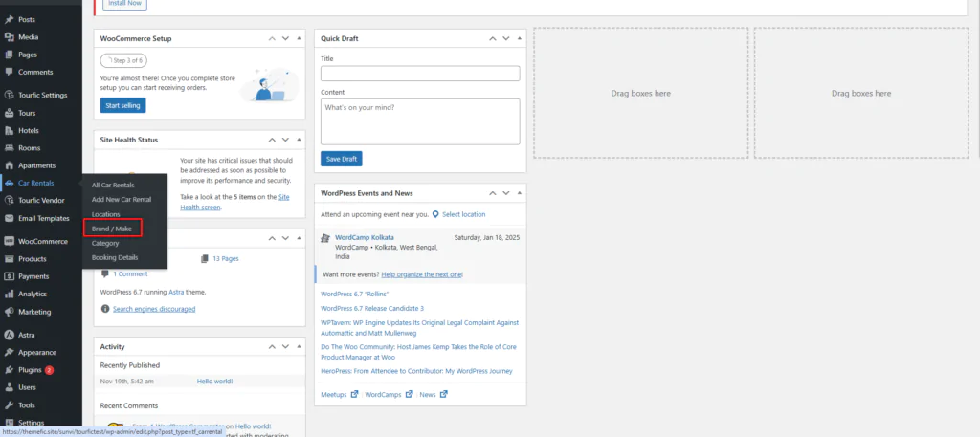
Task: Open Search engines discouraged link
Action: pos(154,309)
